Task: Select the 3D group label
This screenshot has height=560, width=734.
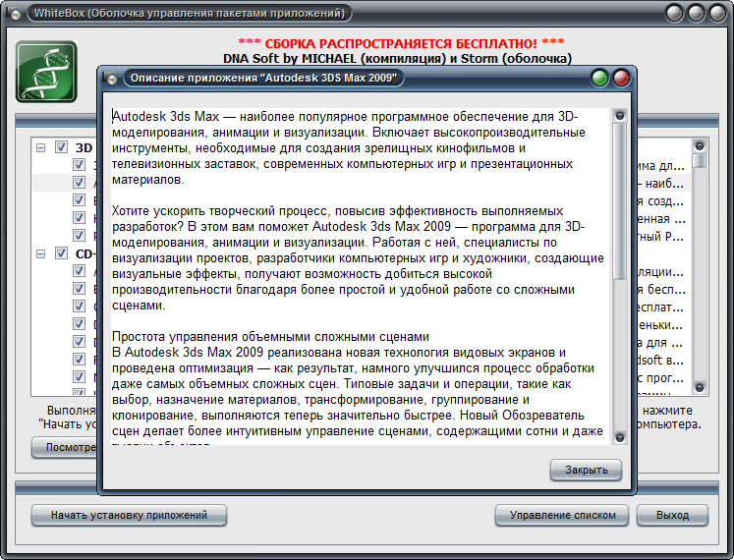Action: (85, 148)
